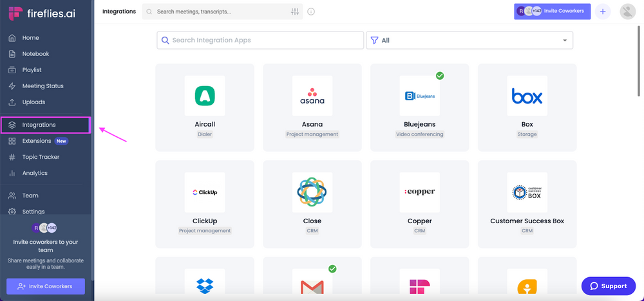
Task: Open Meeting Status page
Action: [43, 86]
